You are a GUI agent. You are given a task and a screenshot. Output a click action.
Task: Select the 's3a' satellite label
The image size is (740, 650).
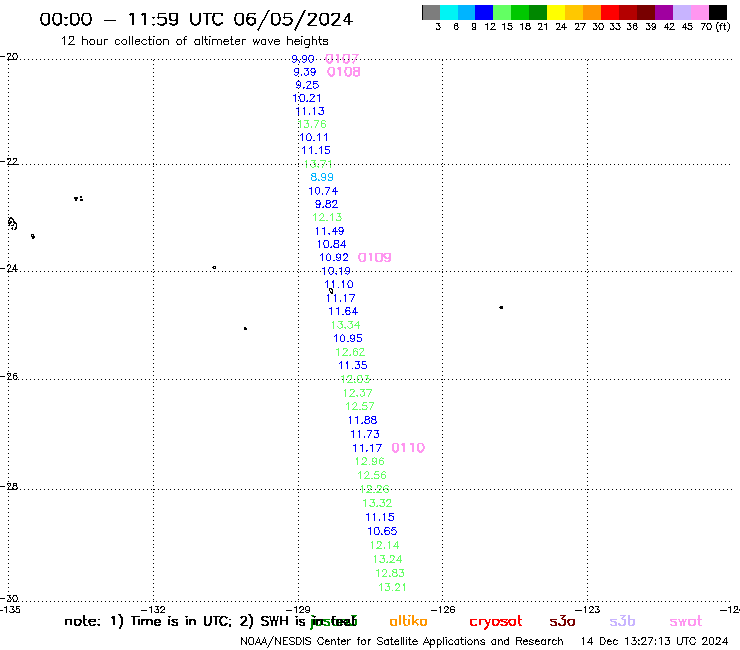click(x=562, y=621)
